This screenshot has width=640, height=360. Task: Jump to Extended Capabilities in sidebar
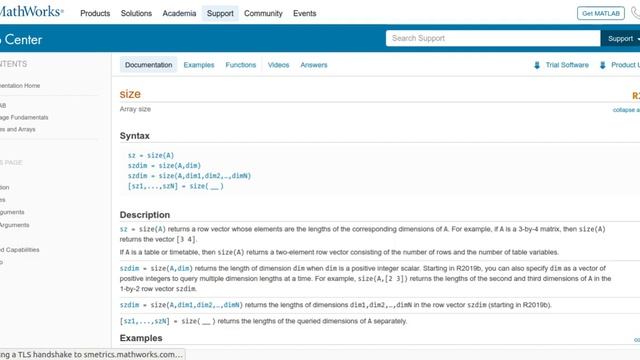(x=20, y=250)
